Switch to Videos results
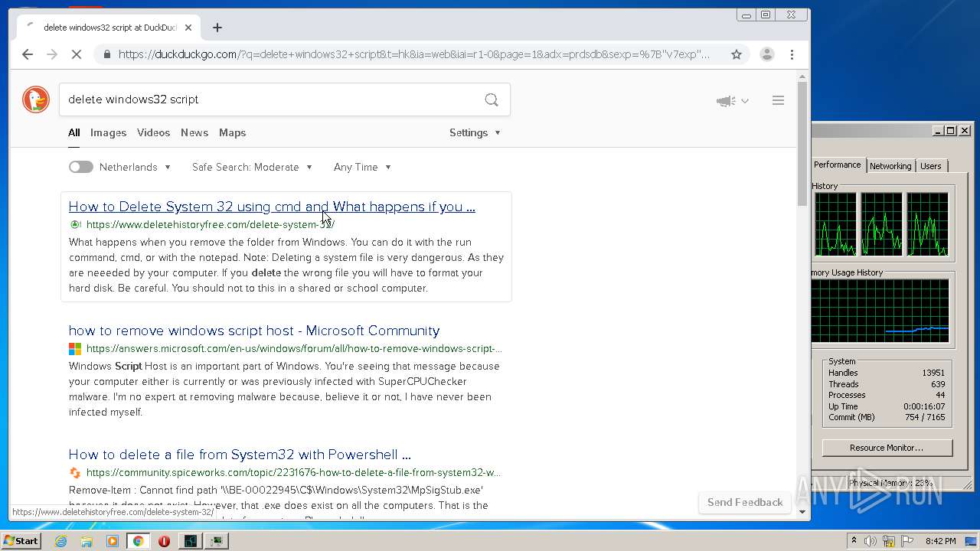Viewport: 980px width, 551px height. pos(153,132)
